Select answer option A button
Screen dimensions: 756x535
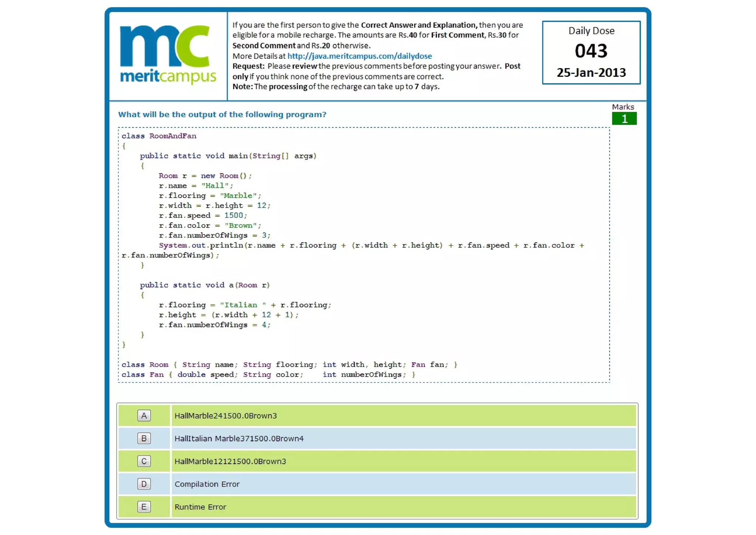(144, 415)
